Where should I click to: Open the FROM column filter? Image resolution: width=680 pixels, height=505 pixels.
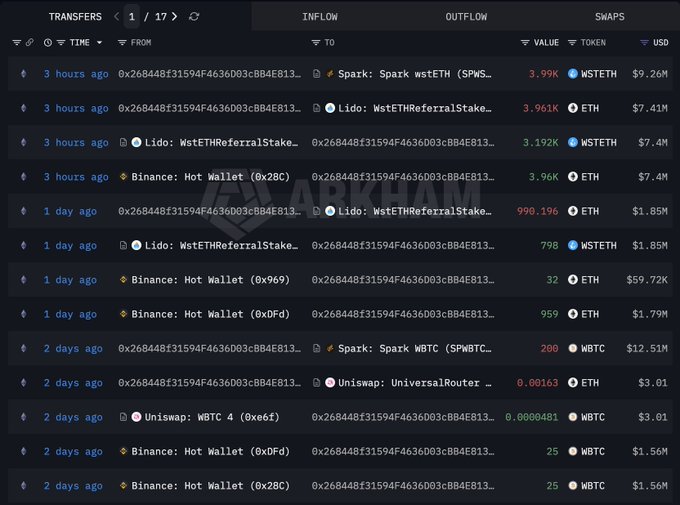point(122,43)
